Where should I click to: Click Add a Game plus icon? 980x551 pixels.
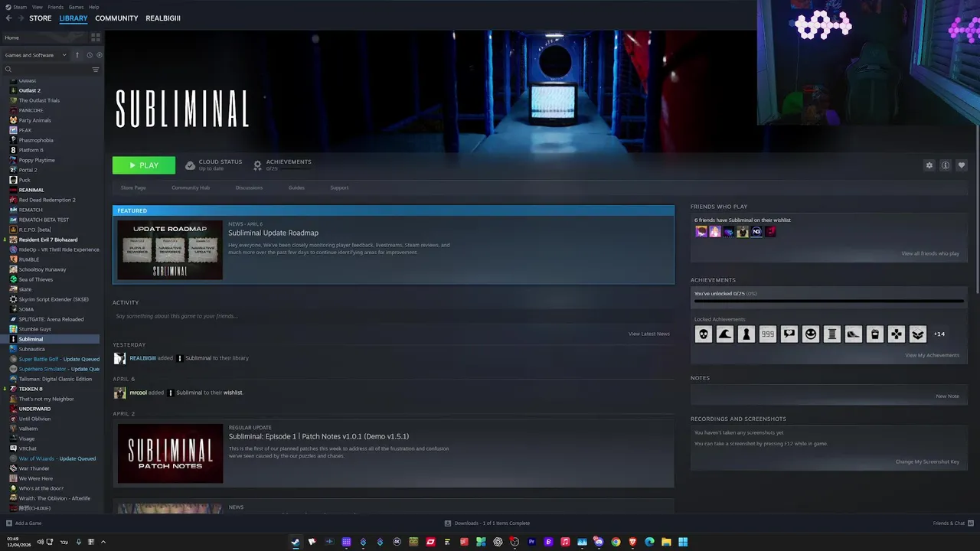click(x=8, y=523)
